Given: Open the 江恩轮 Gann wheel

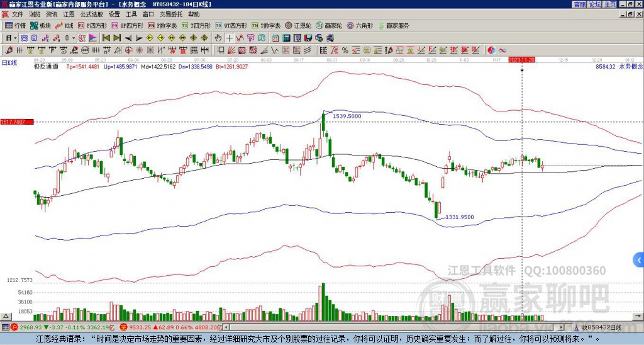Looking at the screenshot, I should click(297, 25).
